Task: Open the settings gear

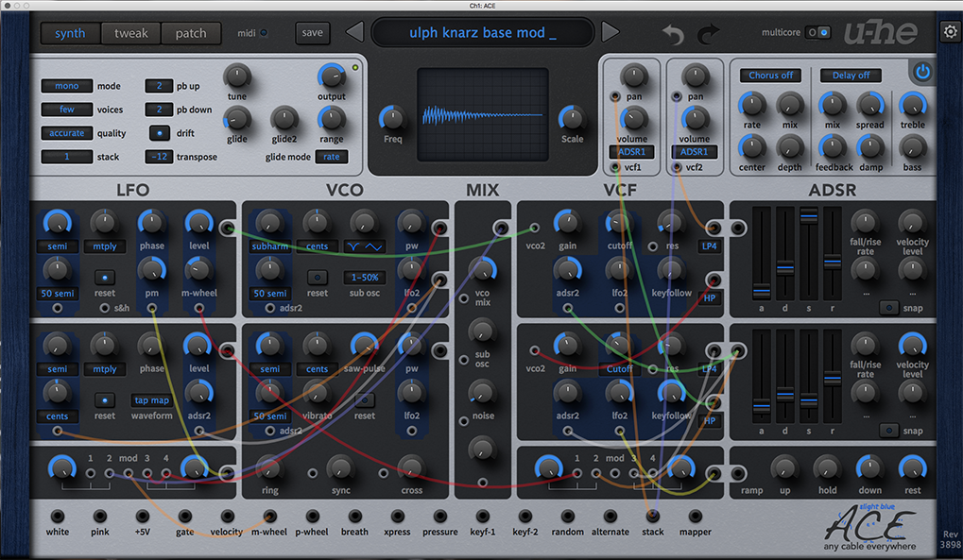Action: 950,32
